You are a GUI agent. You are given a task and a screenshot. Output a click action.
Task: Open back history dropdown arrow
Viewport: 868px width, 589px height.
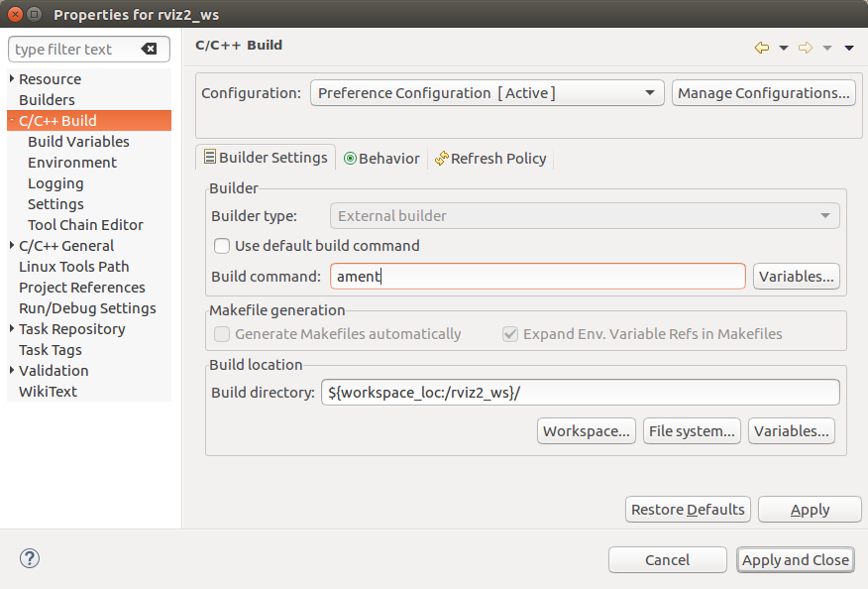[x=784, y=48]
